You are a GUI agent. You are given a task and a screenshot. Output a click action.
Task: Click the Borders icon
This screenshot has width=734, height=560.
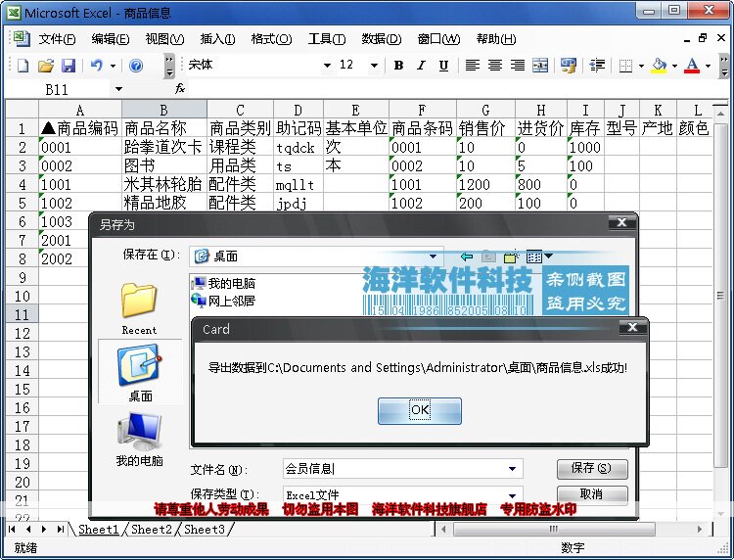[626, 66]
